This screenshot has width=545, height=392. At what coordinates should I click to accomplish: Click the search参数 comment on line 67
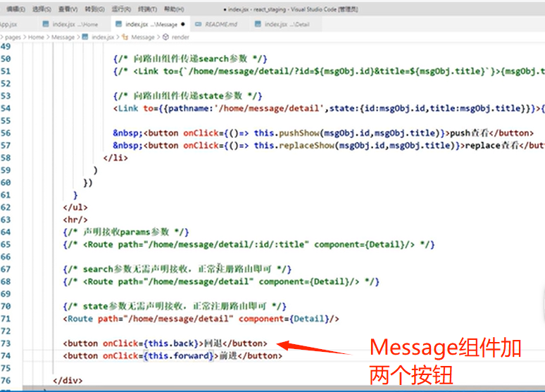point(177,270)
